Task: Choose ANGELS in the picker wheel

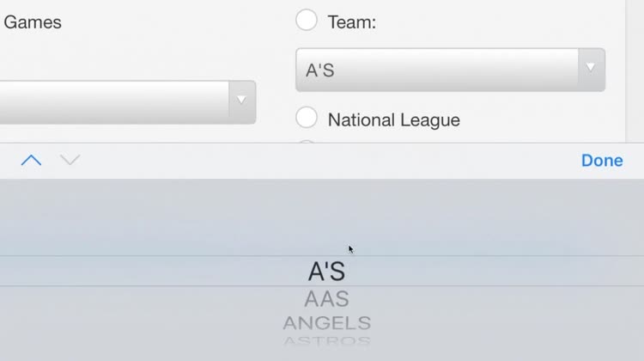Action: coord(326,323)
